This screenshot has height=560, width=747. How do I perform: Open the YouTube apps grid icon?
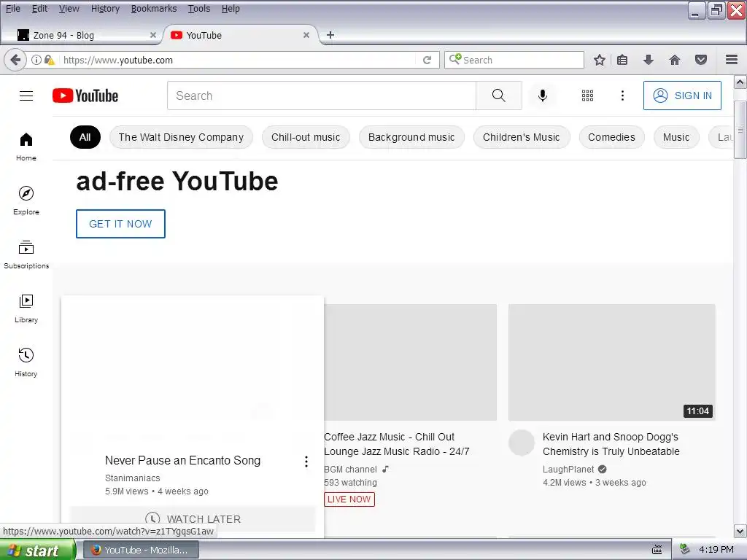(x=587, y=96)
